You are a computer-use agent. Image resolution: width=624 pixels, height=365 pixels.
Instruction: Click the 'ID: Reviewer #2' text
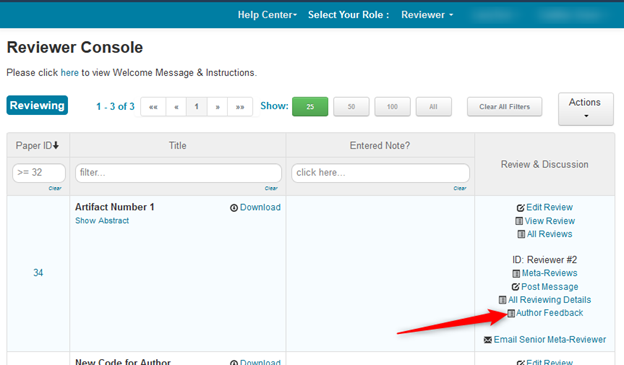click(544, 260)
